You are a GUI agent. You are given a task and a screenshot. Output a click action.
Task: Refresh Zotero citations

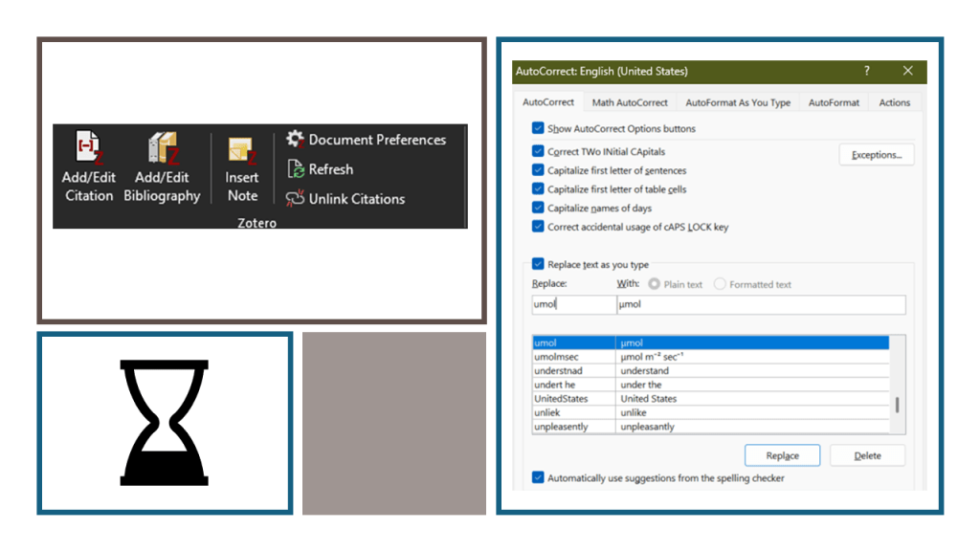click(320, 169)
